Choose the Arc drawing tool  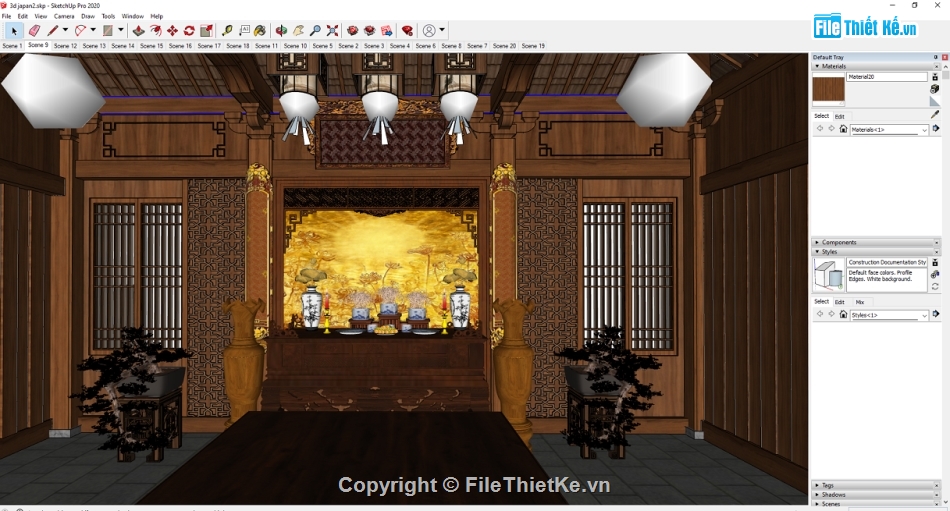[80, 30]
